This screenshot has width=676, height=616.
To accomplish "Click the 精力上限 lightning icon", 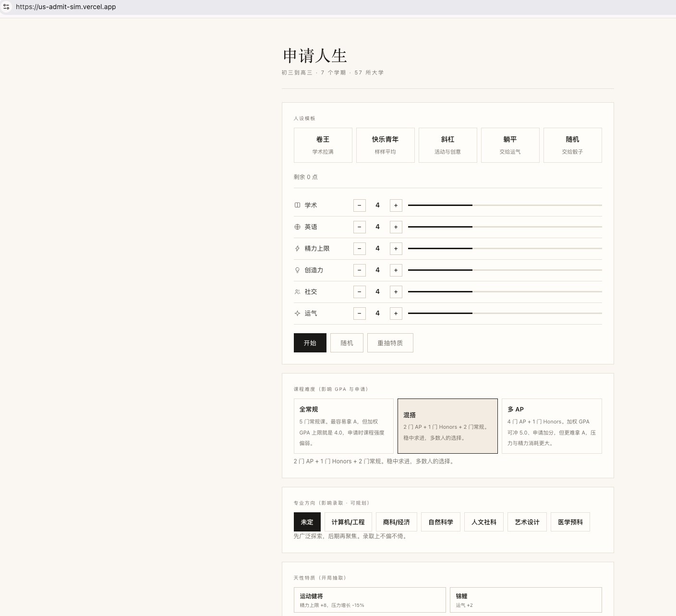I will click(297, 248).
